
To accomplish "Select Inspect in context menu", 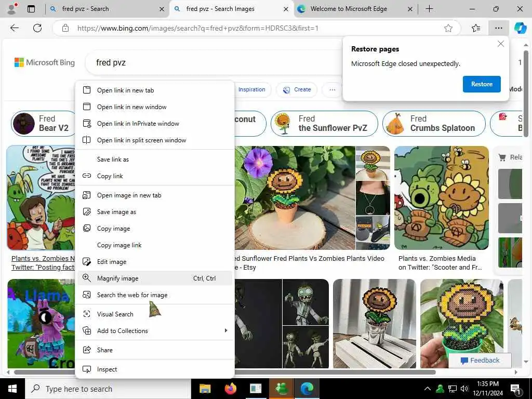I will tap(155, 369).
